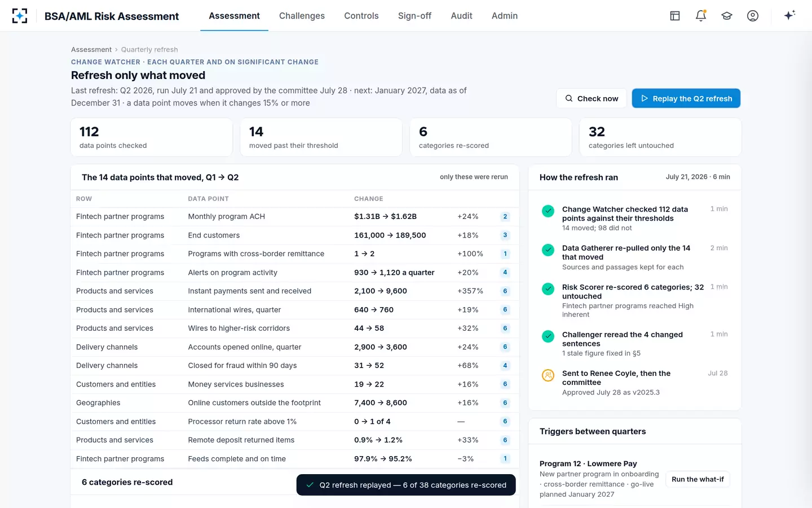Open the layout panel icon in header
The width and height of the screenshot is (812, 508).
[x=675, y=16]
